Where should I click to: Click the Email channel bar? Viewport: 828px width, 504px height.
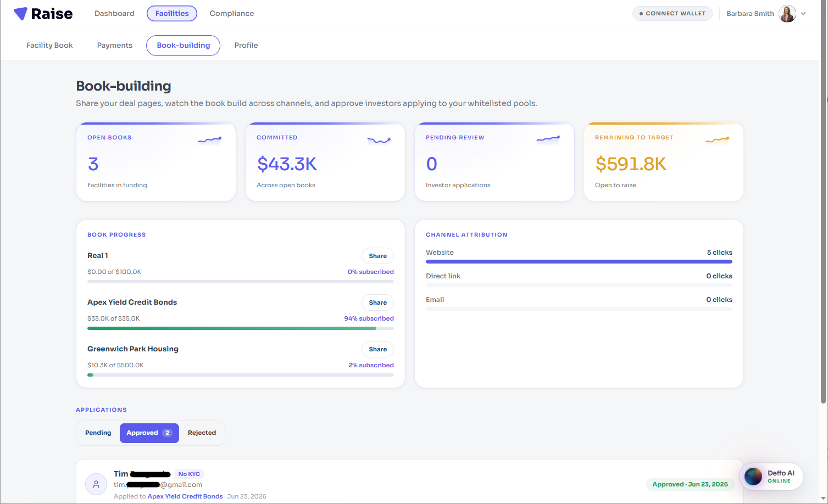point(579,309)
